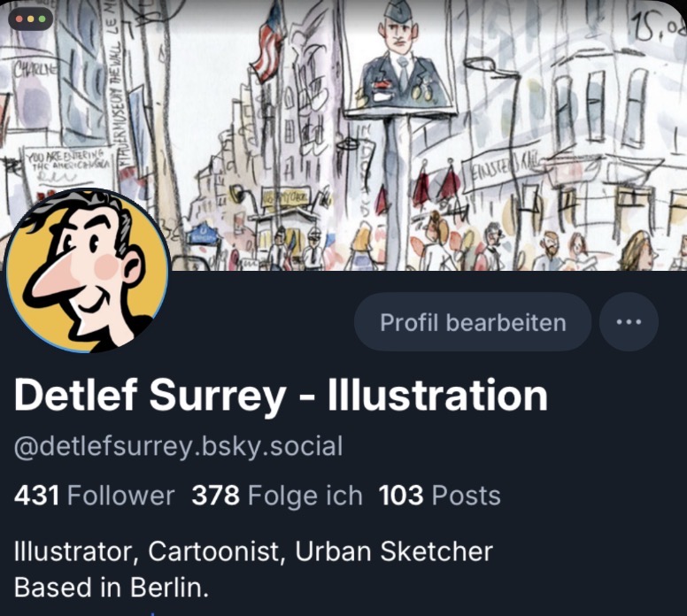Screen dimensions: 687x616
Task: Click the red close window dot
Action: click(x=19, y=19)
